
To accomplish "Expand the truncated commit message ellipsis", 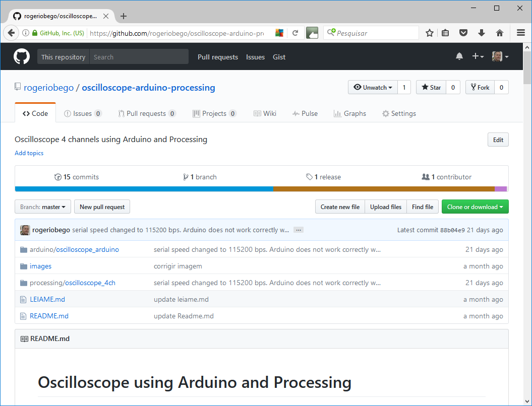I will click(x=298, y=230).
